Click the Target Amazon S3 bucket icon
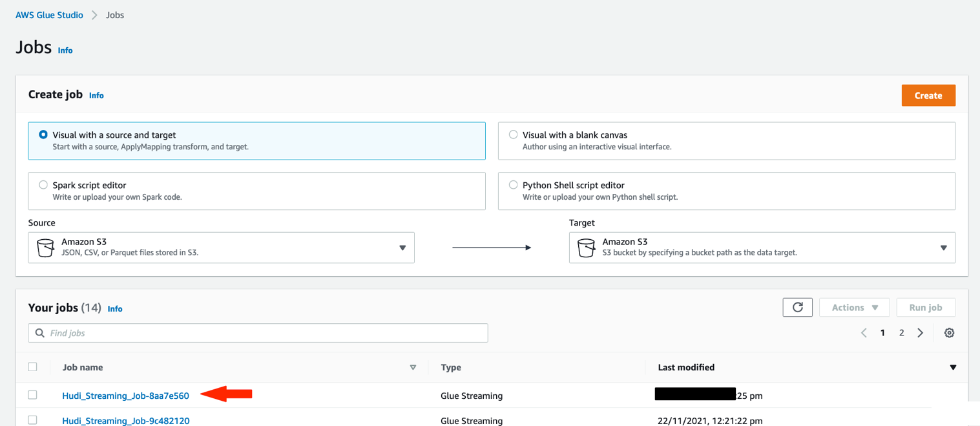Screen dimensions: 980x426 coord(586,248)
